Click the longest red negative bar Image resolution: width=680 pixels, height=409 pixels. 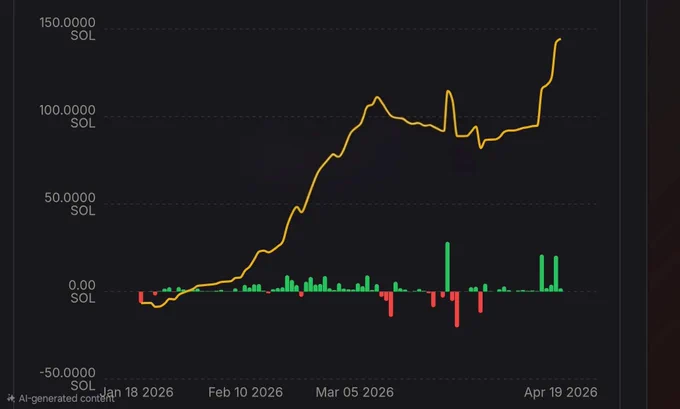[457, 309]
